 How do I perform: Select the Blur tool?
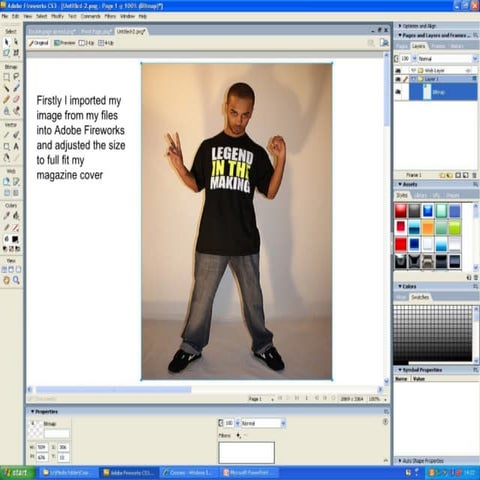click(6, 110)
